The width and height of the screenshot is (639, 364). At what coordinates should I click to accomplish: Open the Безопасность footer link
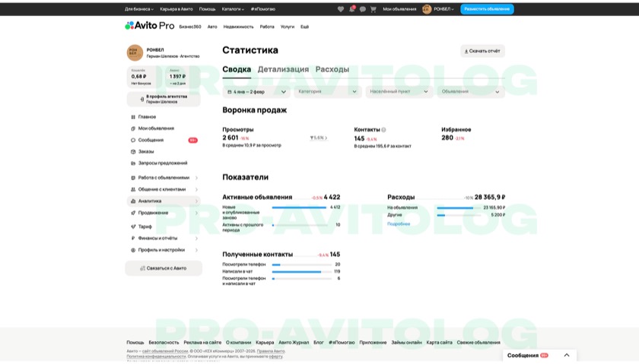pos(164,343)
